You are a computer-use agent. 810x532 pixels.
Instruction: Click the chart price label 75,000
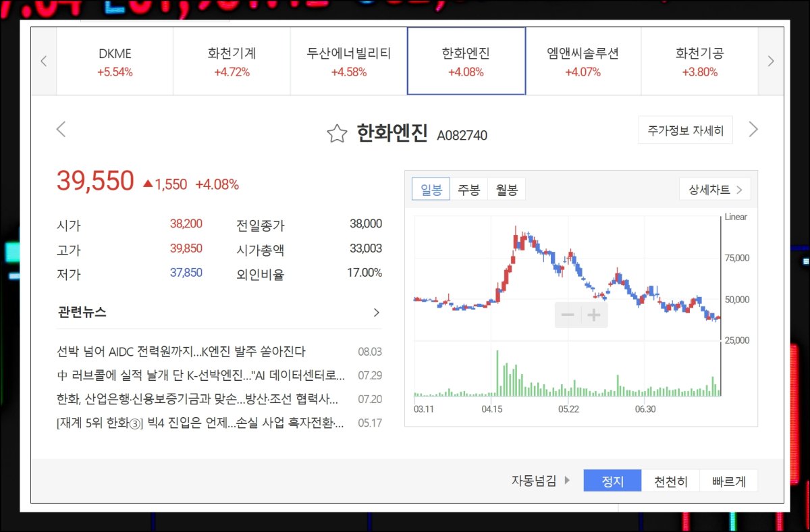tap(737, 258)
